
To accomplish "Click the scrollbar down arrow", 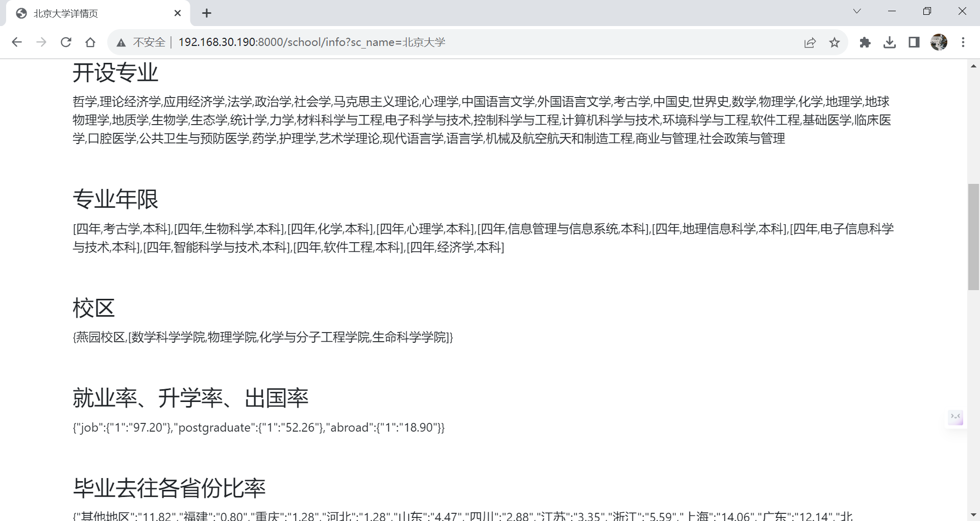I will [973, 515].
